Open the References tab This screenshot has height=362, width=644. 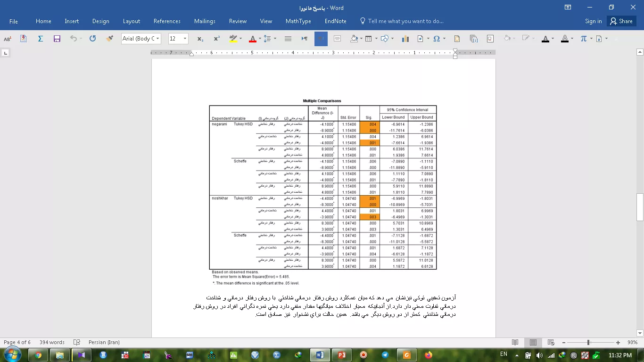pos(167,21)
